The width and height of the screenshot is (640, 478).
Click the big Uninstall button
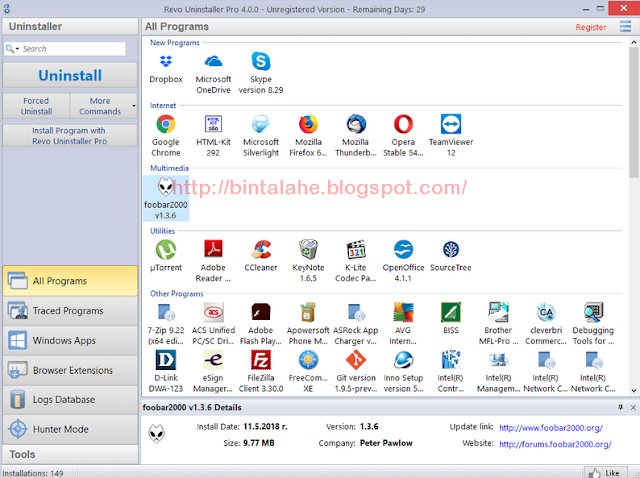click(x=70, y=75)
